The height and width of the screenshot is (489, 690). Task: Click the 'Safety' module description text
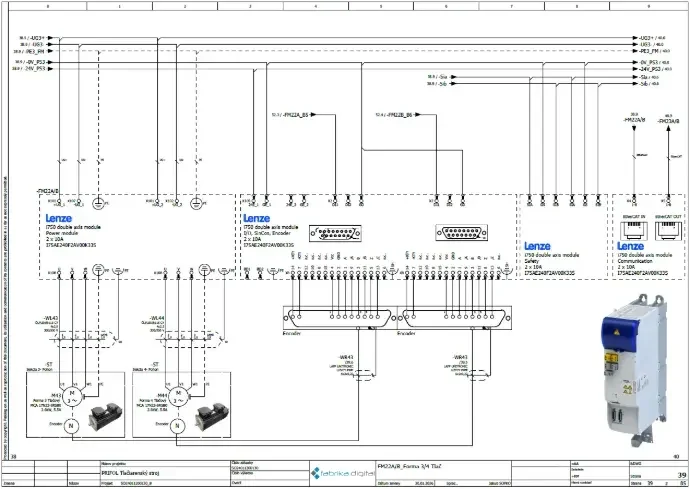[532, 261]
